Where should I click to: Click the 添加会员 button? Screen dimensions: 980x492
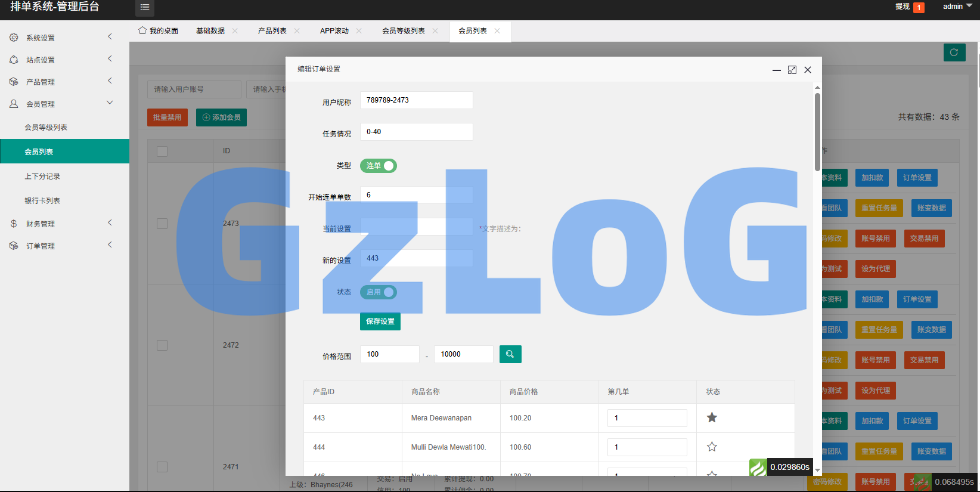[x=221, y=117]
